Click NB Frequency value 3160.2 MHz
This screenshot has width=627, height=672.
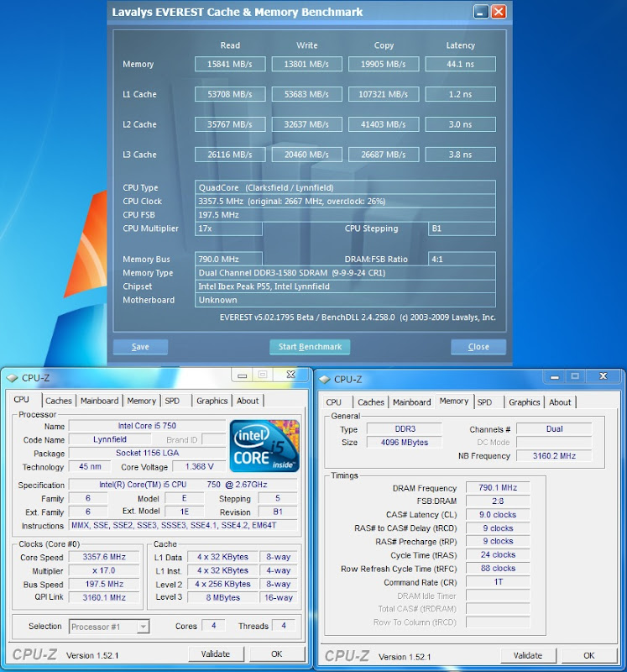[554, 455]
